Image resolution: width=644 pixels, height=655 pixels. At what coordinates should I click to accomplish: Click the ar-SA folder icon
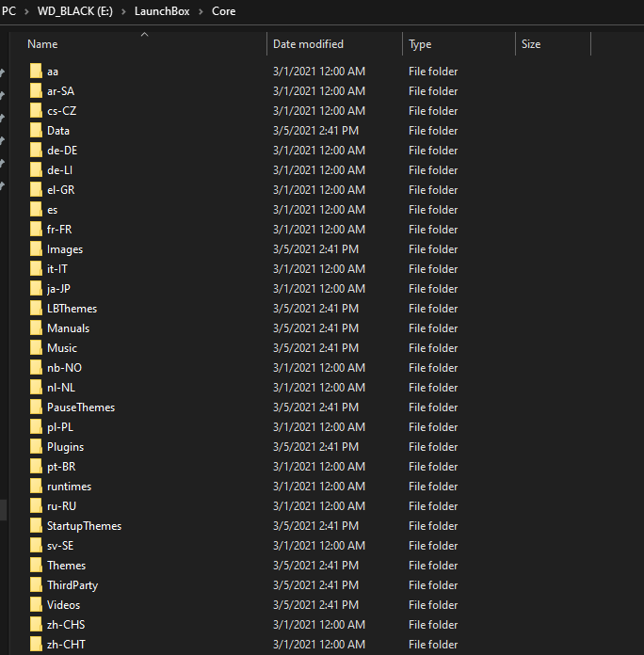tap(36, 90)
